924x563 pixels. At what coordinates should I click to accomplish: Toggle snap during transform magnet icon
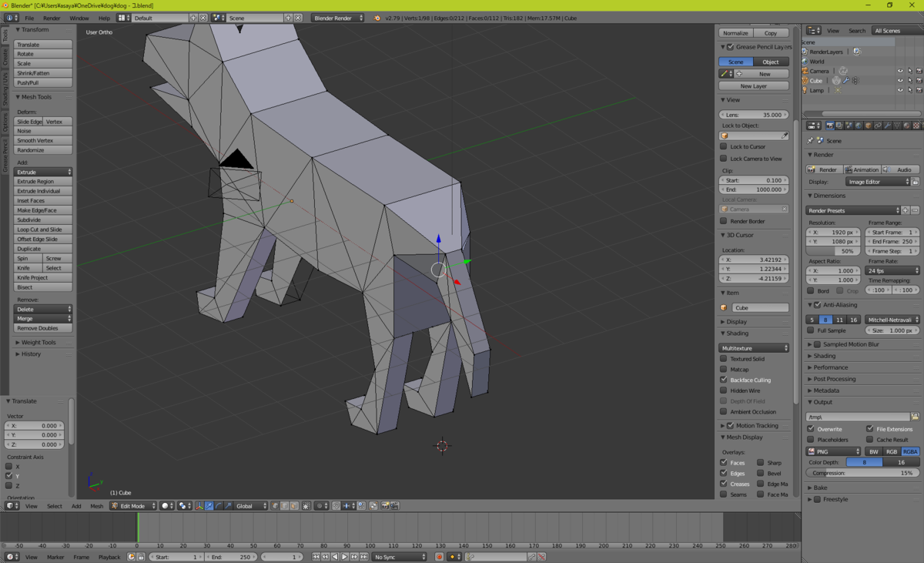pos(336,506)
